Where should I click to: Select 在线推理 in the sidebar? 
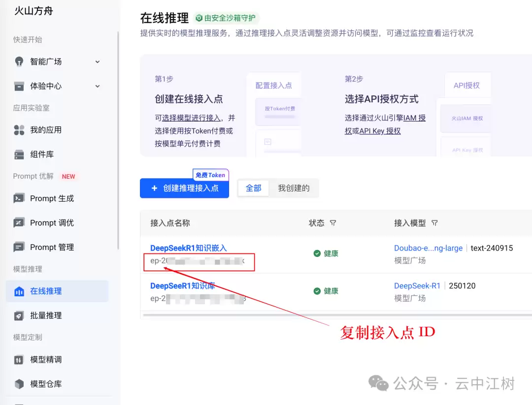pyautogui.click(x=57, y=291)
